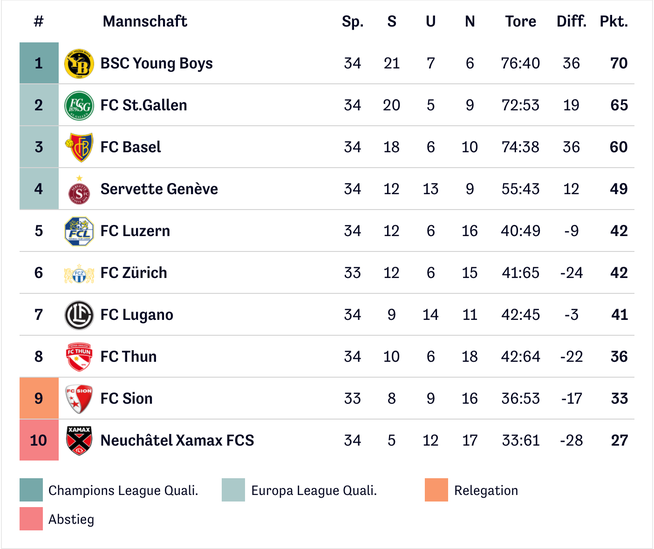Click the FC Luzern club logo
This screenshot has height=549, width=654.
click(x=78, y=231)
